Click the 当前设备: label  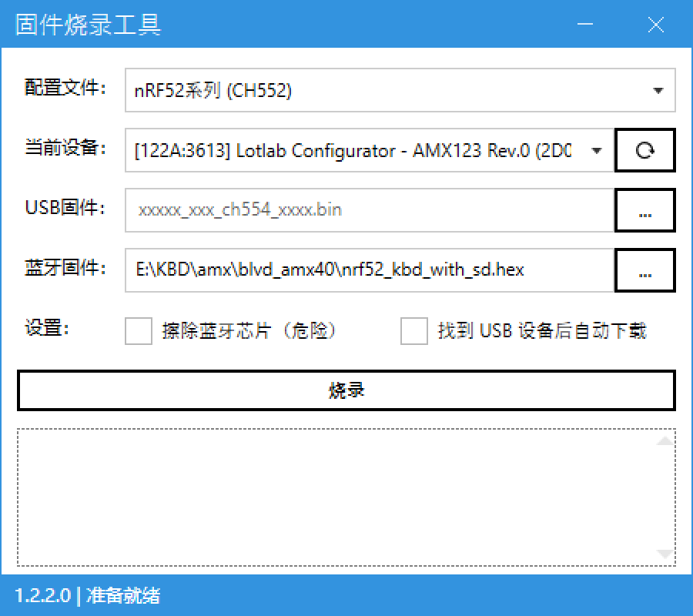(x=65, y=147)
